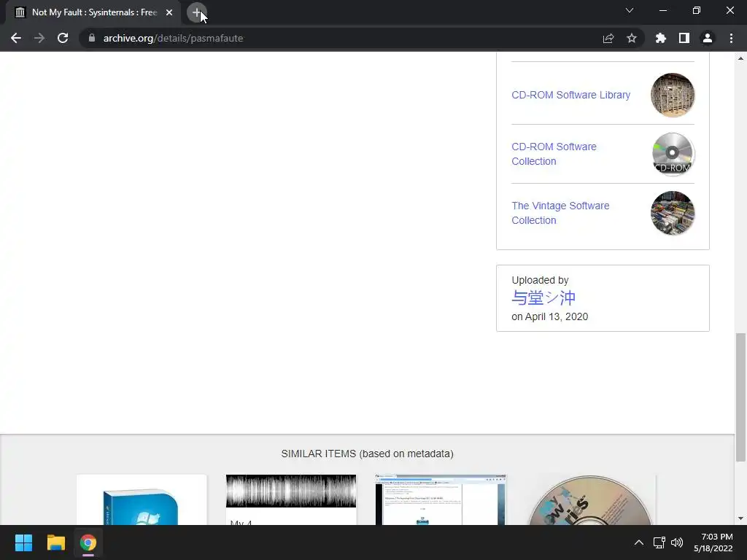View site security lock info

coord(92,38)
